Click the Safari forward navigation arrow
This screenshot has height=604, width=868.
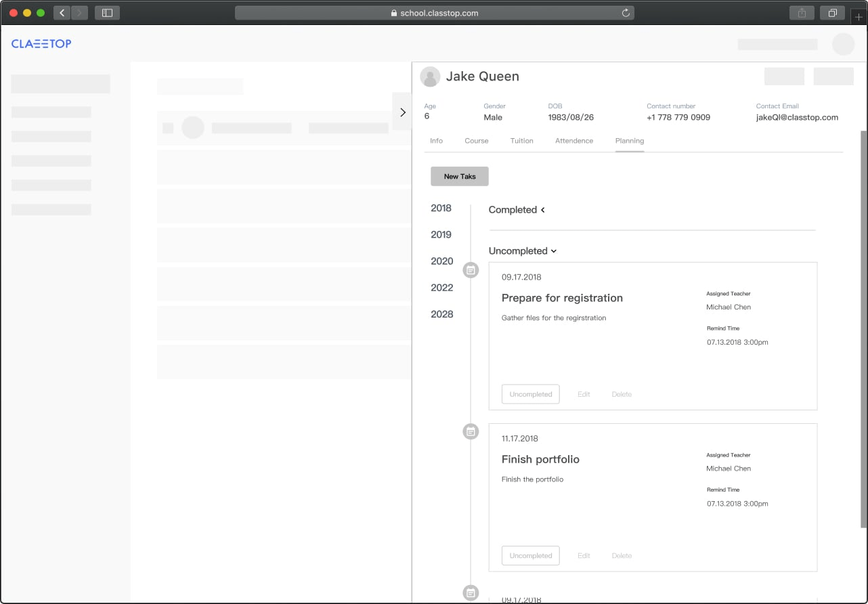[80, 13]
